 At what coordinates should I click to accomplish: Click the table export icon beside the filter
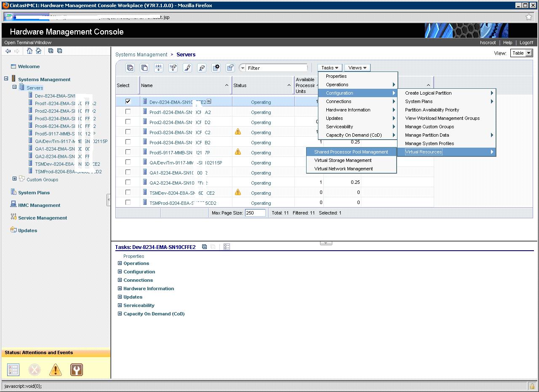230,68
